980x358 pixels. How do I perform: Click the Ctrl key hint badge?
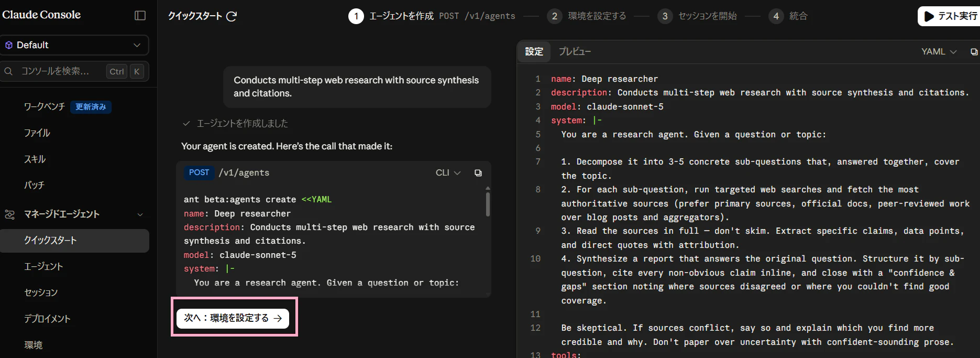(x=117, y=72)
